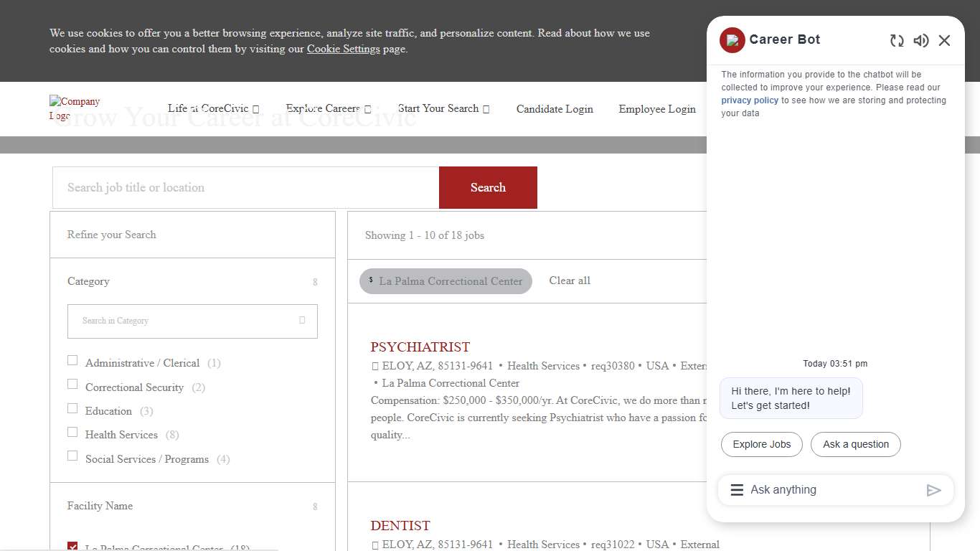Collapse the Category filter section
Screen dimensions: 980x551
[x=314, y=282]
